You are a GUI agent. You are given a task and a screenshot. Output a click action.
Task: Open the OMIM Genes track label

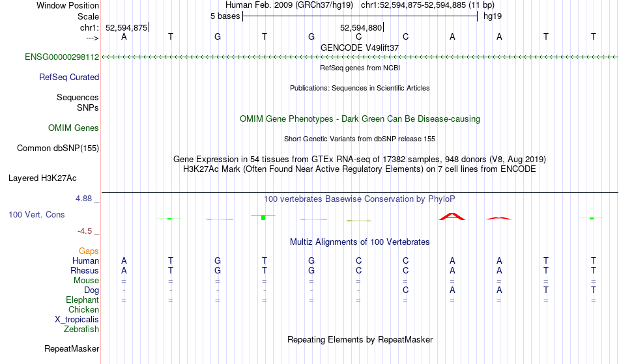[74, 128]
